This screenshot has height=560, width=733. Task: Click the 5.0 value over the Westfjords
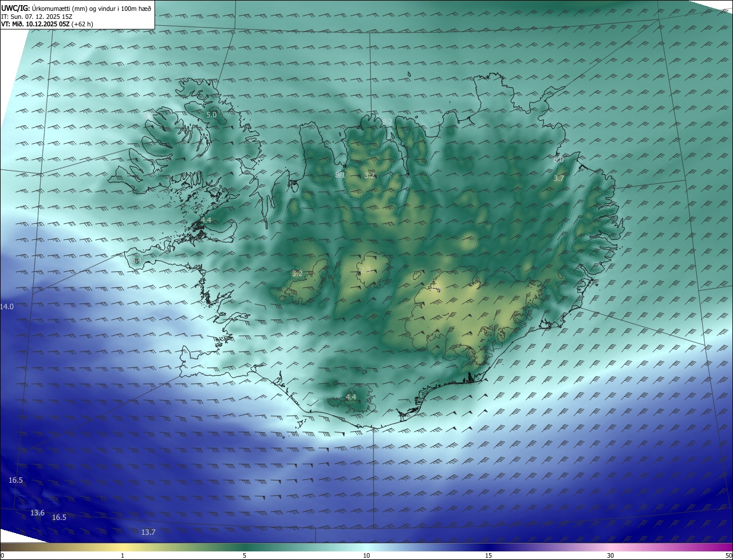coord(211,115)
